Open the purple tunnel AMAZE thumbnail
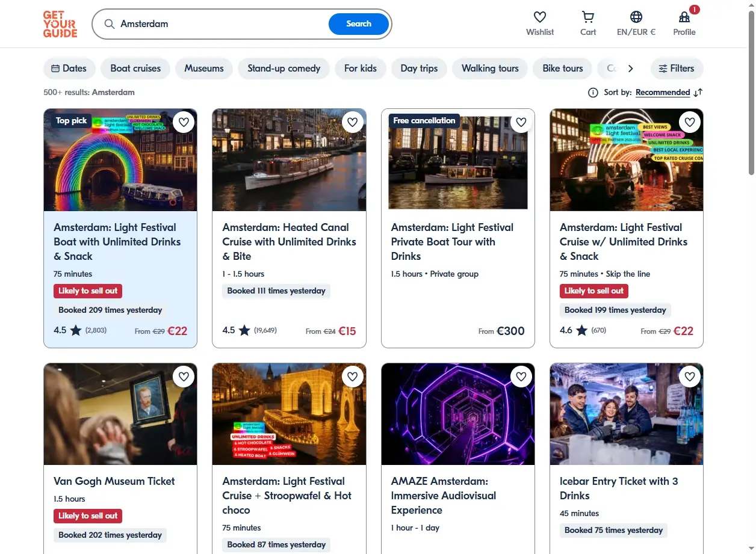Image resolution: width=756 pixels, height=554 pixels. [x=458, y=414]
